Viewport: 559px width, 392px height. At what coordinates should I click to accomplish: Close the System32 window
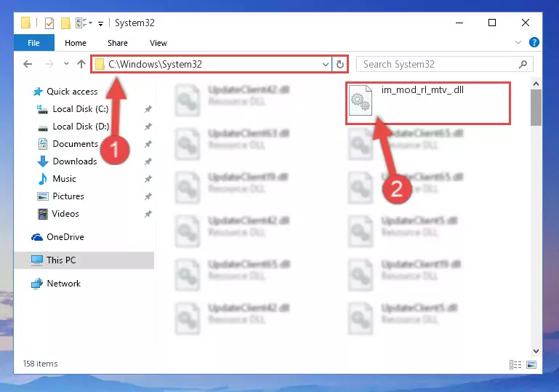[525, 23]
